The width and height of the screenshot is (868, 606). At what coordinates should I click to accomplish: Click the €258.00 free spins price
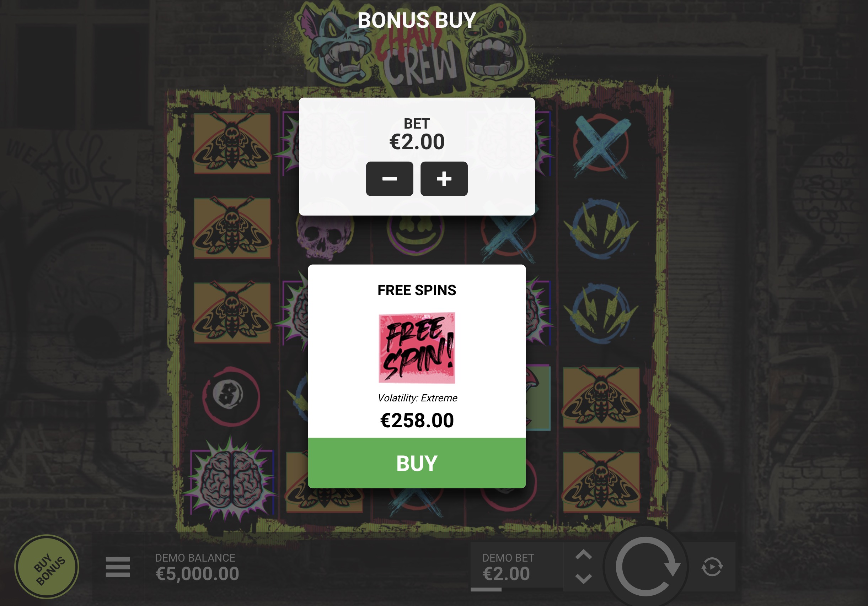(x=417, y=421)
